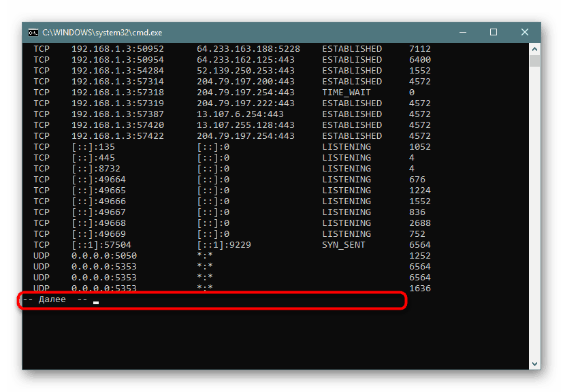The width and height of the screenshot is (563, 392).
Task: Click the UDP address 0.0.0.0:5050
Action: tap(104, 256)
